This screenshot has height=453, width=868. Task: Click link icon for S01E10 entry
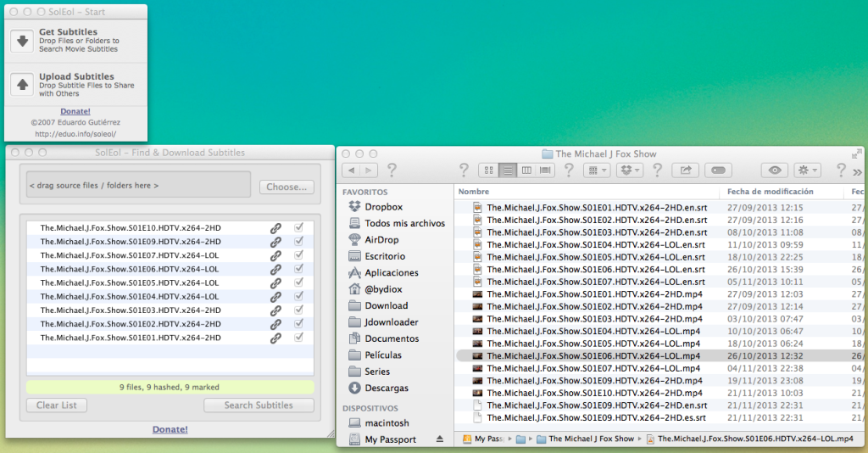point(275,228)
